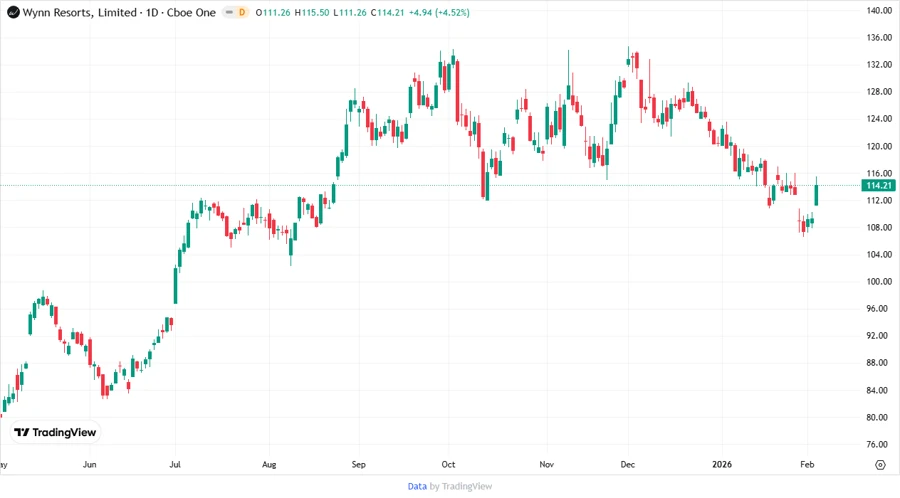Select the current price label 114.21
Image resolution: width=900 pixels, height=498 pixels.
(x=879, y=185)
